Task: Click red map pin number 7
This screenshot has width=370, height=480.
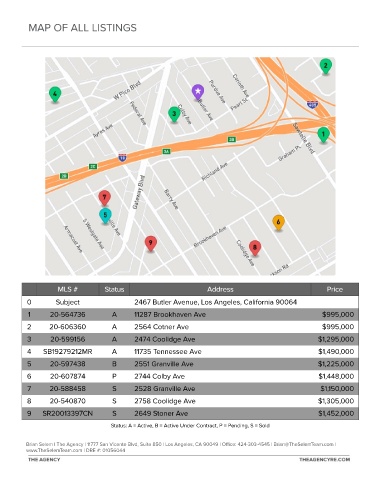Action: coord(105,198)
